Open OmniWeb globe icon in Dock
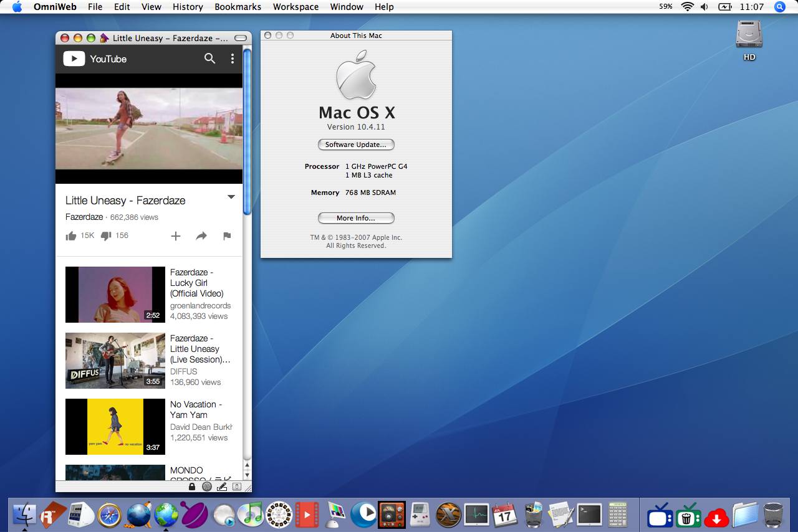The height and width of the screenshot is (532, 798). pos(166,515)
